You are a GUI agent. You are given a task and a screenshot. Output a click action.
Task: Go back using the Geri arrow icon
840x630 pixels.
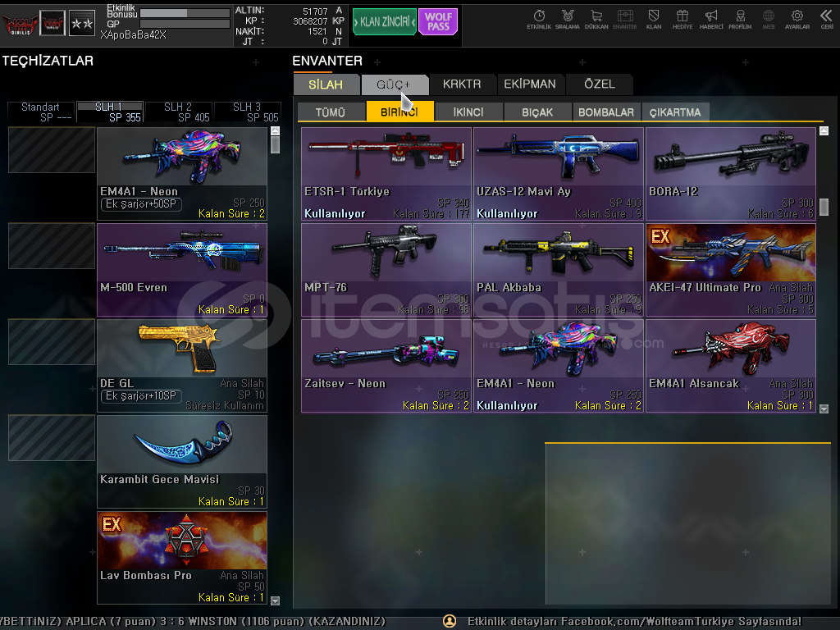click(827, 20)
